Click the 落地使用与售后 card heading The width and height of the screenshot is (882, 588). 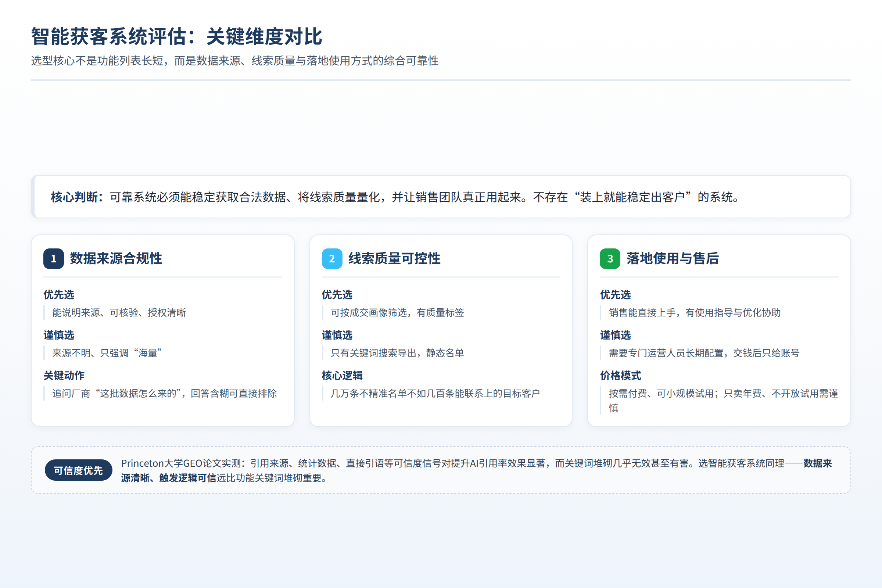(673, 258)
